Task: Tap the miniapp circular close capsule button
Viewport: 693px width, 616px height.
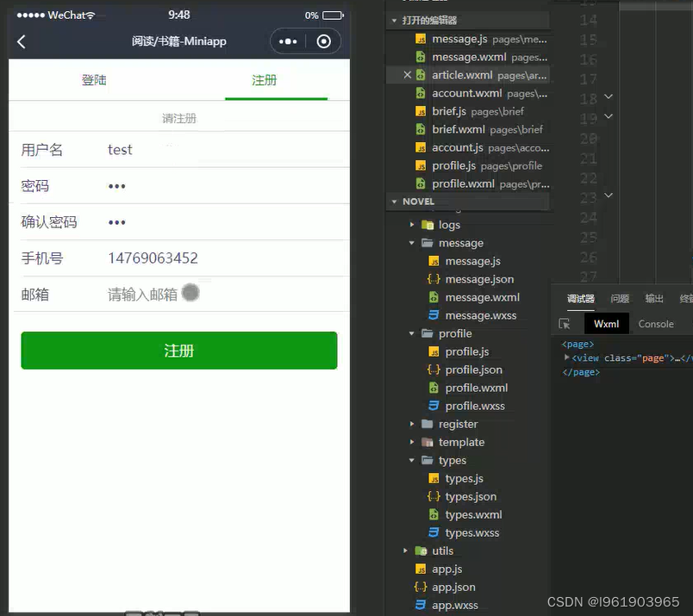Action: coord(323,41)
